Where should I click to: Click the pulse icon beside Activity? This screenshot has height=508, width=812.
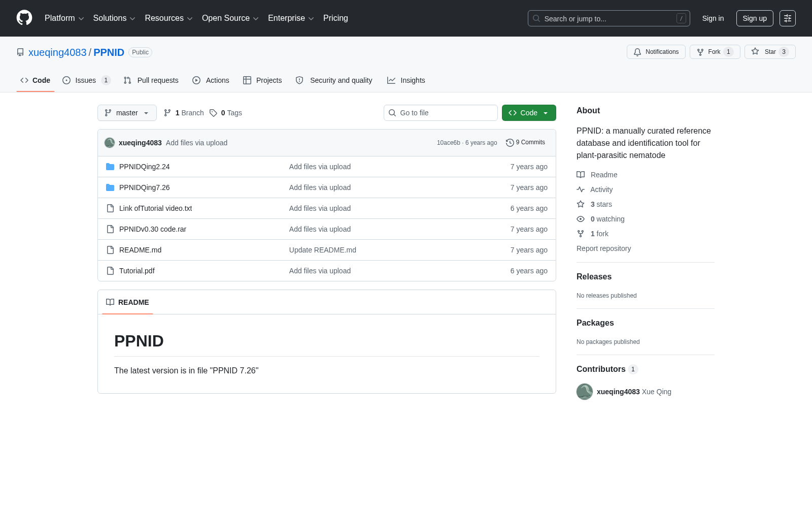581,189
